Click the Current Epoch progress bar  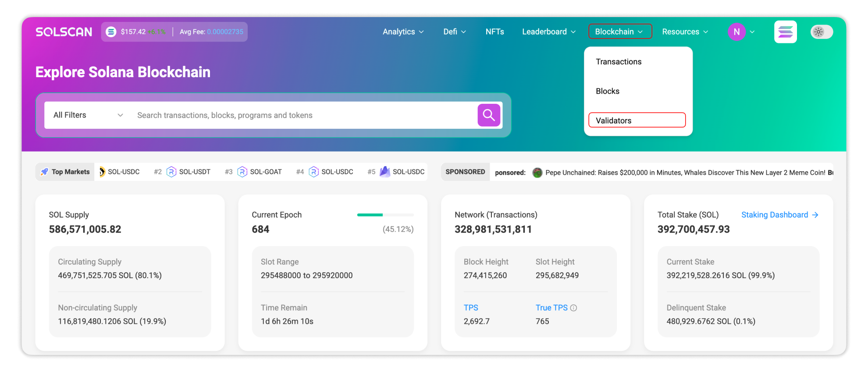pos(385,215)
